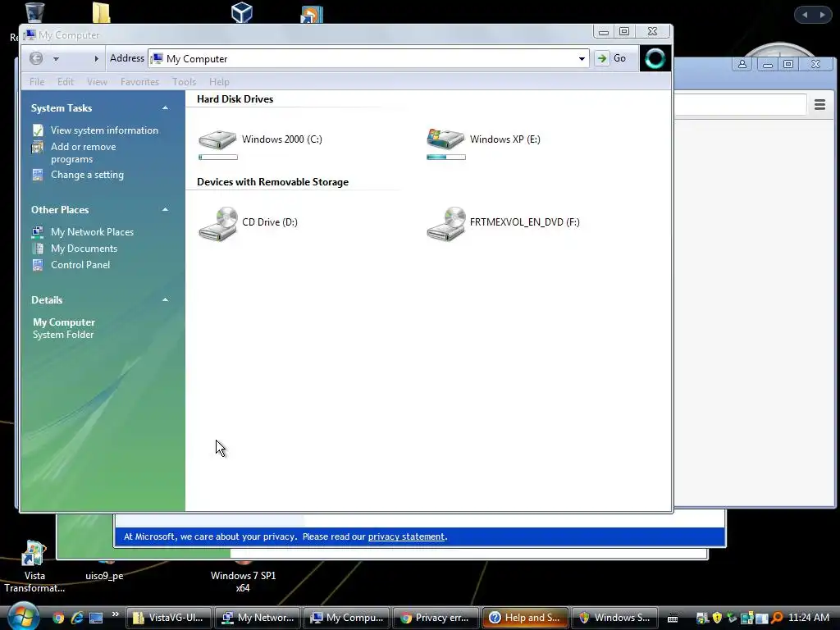Image resolution: width=840 pixels, height=630 pixels.
Task: Switch to VistaVG-Ul... taskbar button
Action: click(169, 618)
